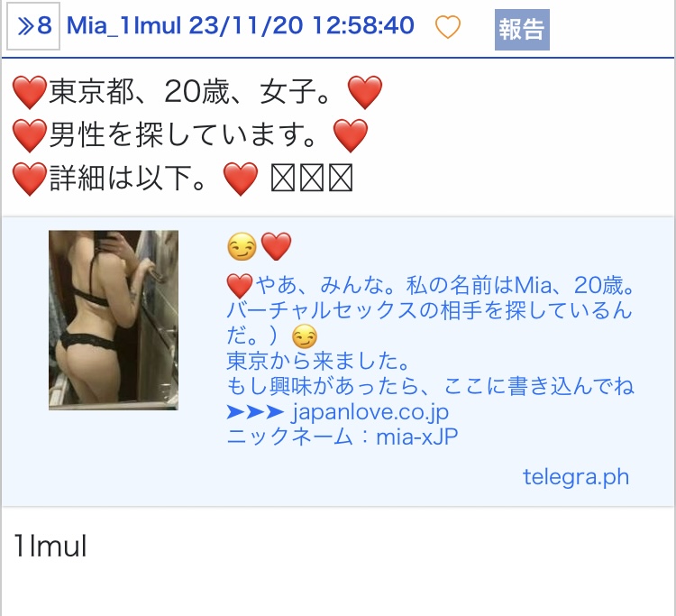
Task: Tap the 報告 report button
Action: 522,30
